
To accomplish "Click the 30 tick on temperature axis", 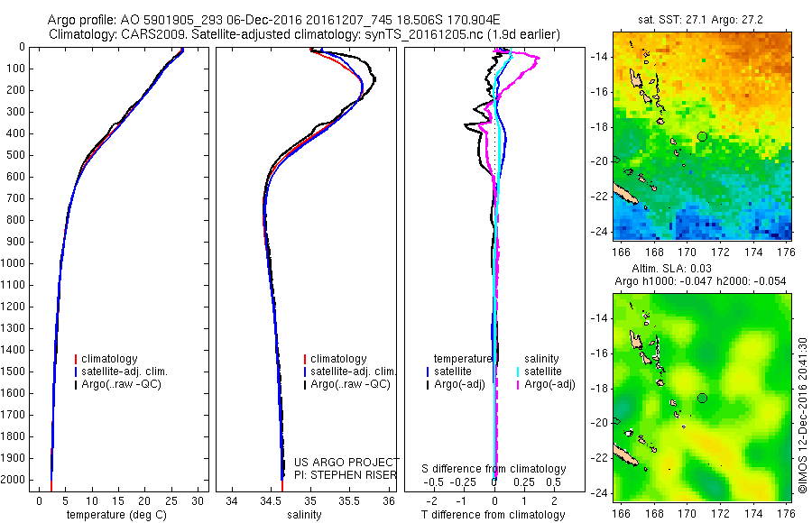I will click(x=198, y=501).
